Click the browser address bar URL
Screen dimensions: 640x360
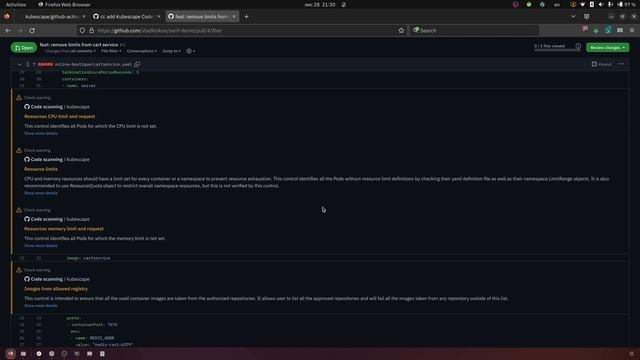pyautogui.click(x=159, y=30)
